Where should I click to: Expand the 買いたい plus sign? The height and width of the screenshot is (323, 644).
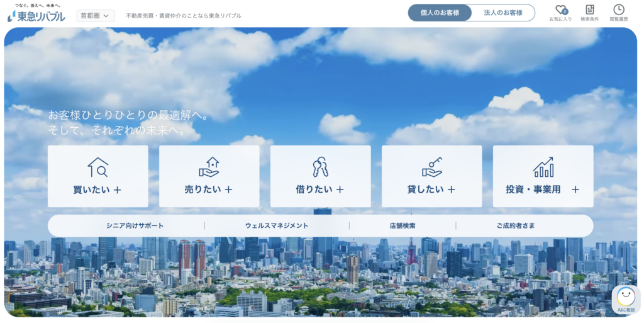117,190
